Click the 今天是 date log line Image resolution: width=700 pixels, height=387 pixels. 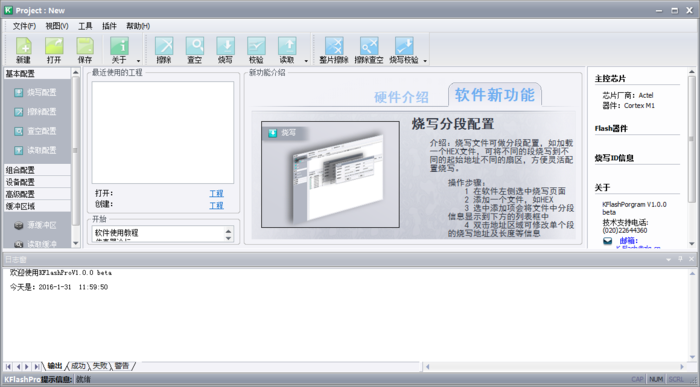click(x=59, y=287)
